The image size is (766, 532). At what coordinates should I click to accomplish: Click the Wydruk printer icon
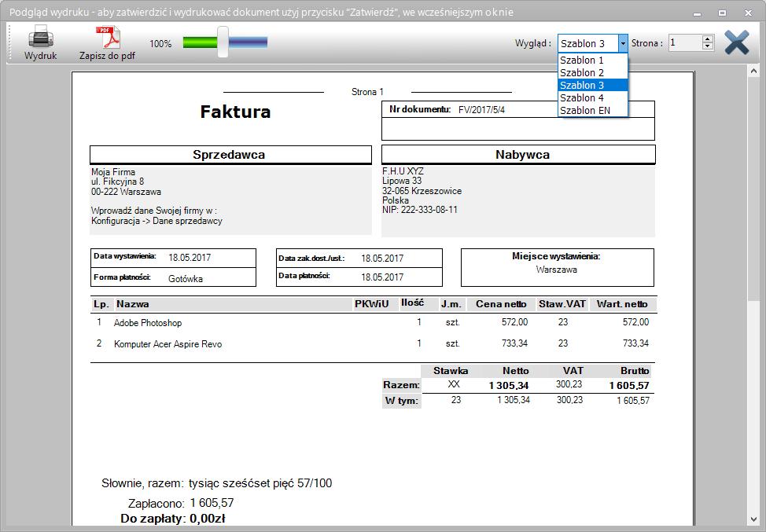41,37
